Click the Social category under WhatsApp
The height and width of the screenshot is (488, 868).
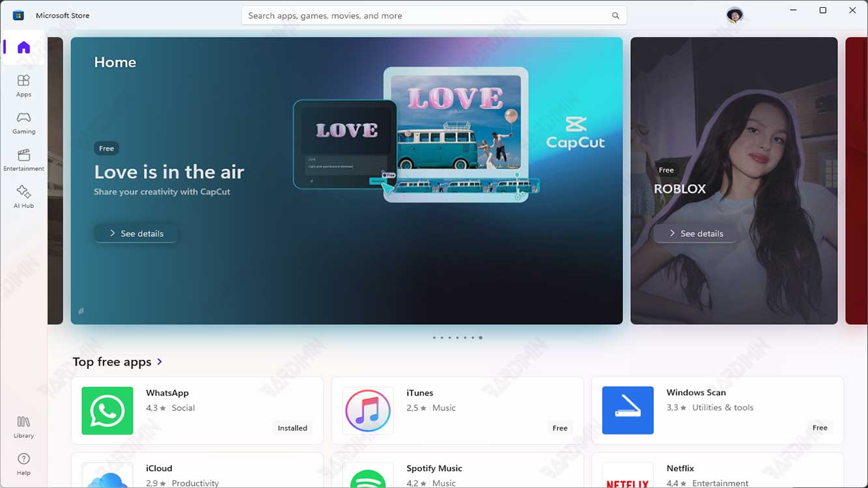pos(183,408)
